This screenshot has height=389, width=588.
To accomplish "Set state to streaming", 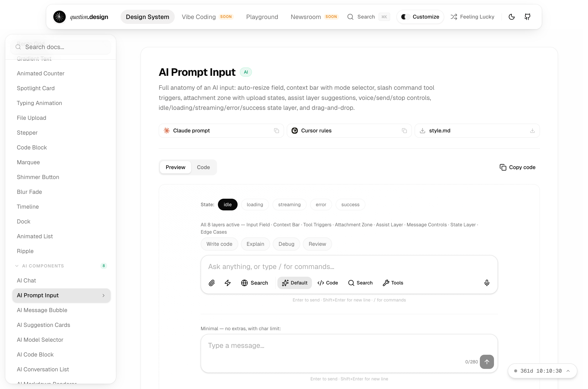I will click(x=289, y=205).
